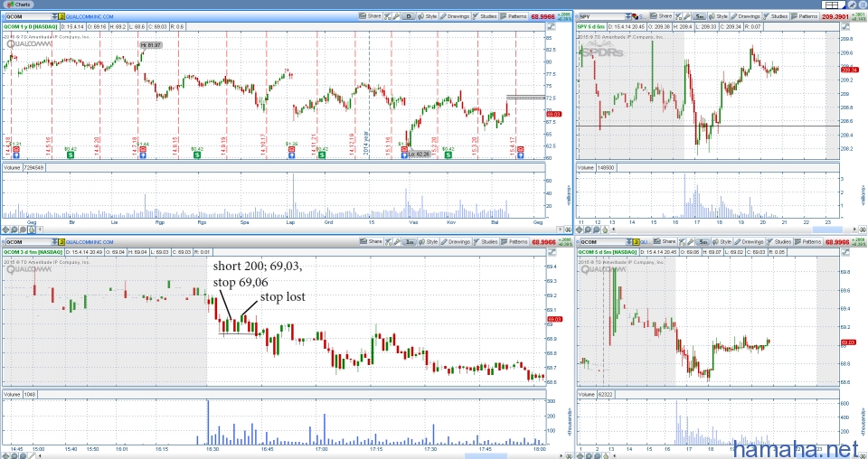Toggle chart expand icon in QCOM daily chart
The height and width of the screenshot is (459, 868).
pos(551,26)
